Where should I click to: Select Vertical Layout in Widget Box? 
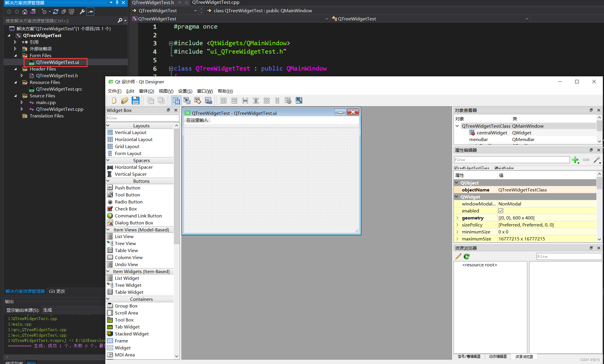(x=130, y=132)
